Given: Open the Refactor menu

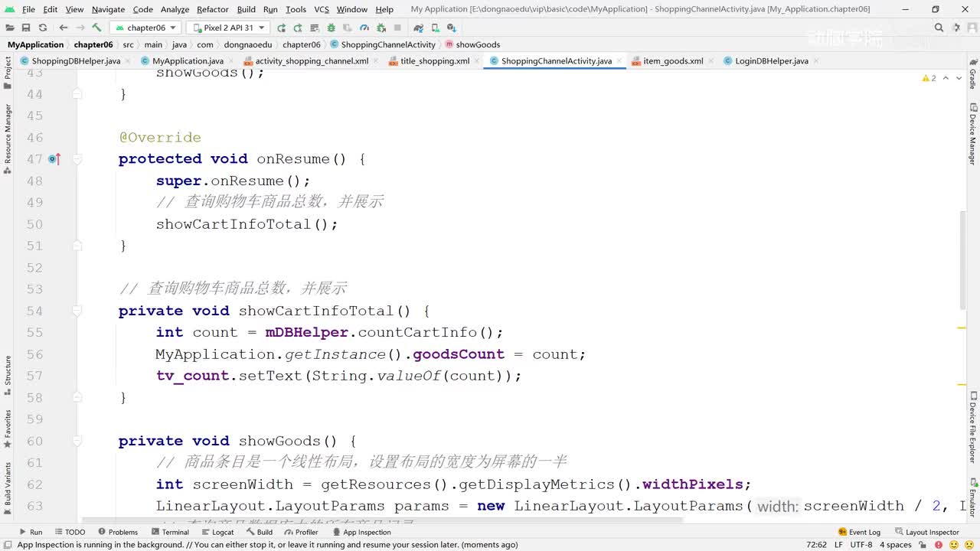Looking at the screenshot, I should point(213,9).
